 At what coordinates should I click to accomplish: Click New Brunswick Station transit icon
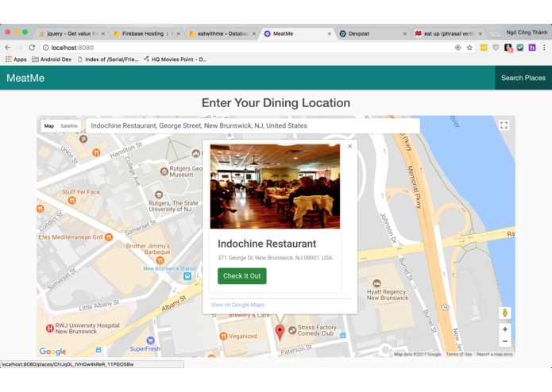pos(187,276)
